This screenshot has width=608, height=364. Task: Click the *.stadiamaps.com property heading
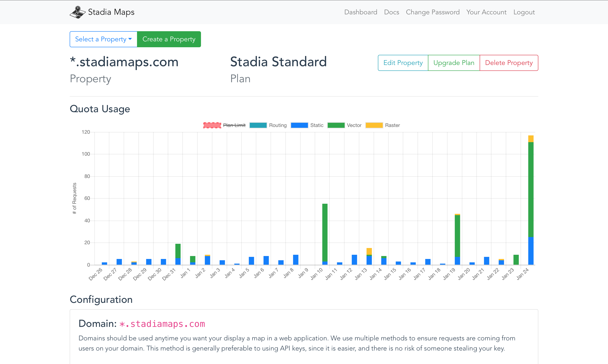tap(124, 62)
